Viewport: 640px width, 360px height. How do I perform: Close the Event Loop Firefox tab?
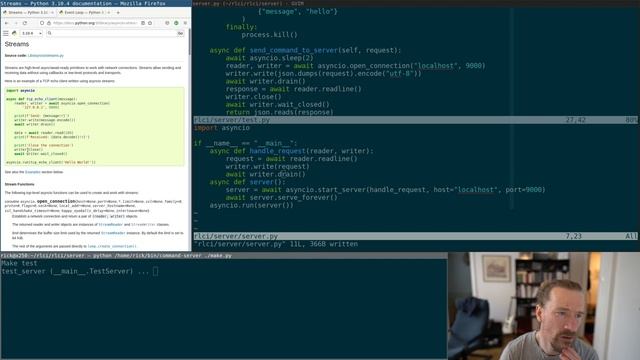(109, 13)
